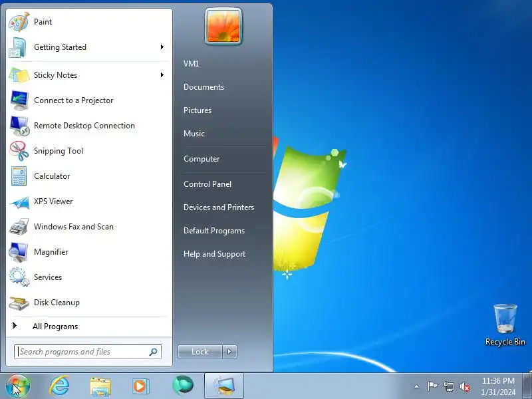Viewport: 532px width, 399px height.
Task: Open the Services gears icon
Action: click(19, 277)
